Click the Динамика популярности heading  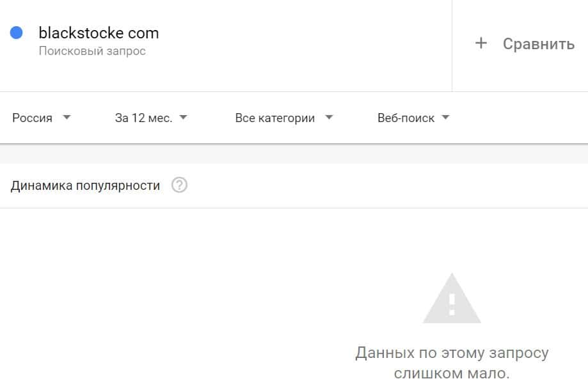coord(86,186)
